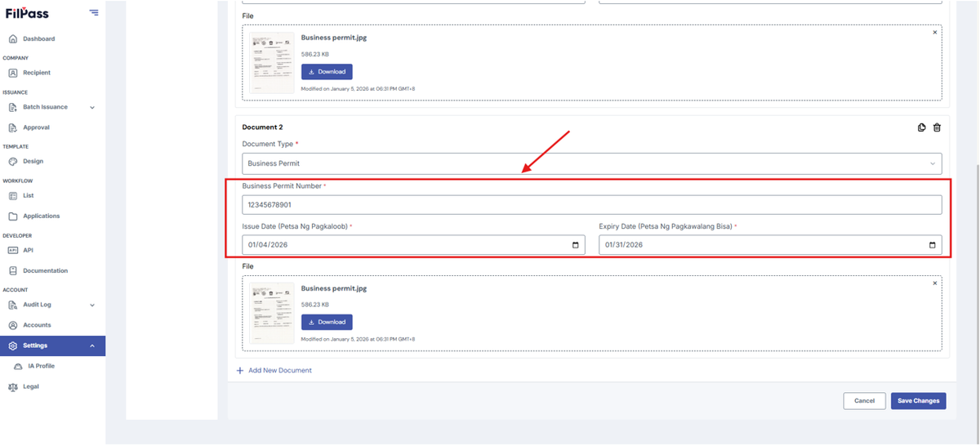980x446 pixels.
Task: Duplicate Document 2 with the copy icon
Action: pos(922,127)
